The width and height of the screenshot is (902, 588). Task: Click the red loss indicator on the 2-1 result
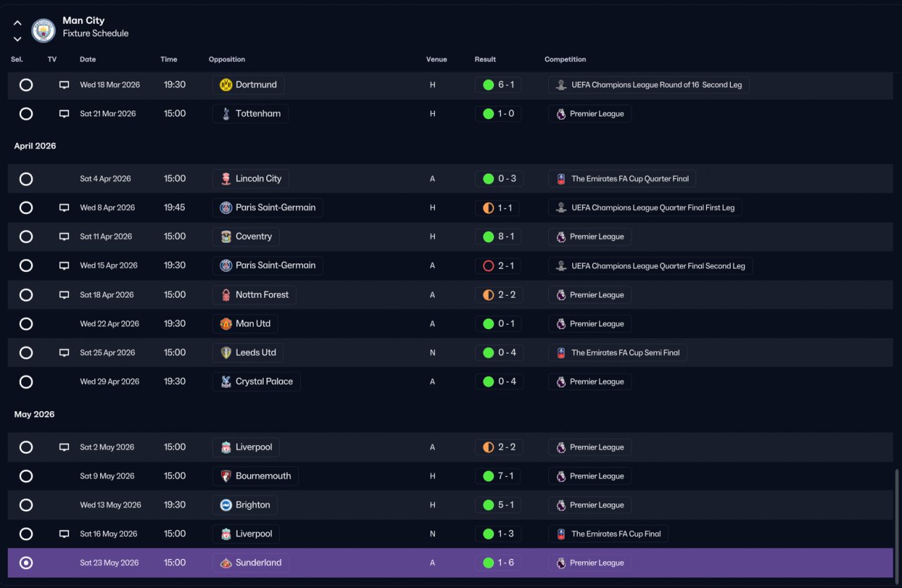click(488, 265)
